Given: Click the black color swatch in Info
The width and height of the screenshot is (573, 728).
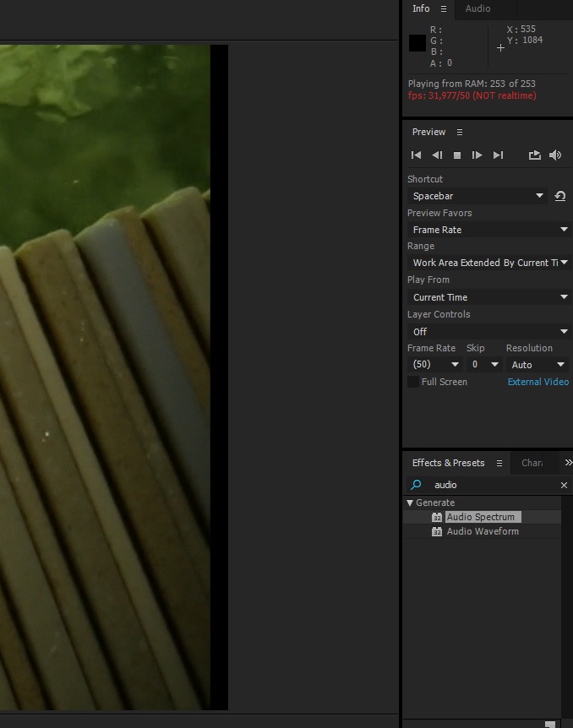Looking at the screenshot, I should [417, 44].
